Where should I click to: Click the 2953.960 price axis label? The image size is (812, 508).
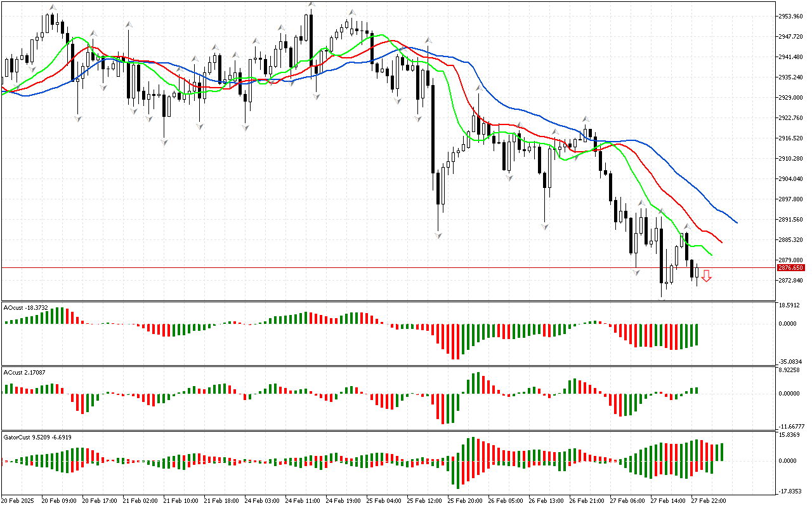(x=791, y=16)
